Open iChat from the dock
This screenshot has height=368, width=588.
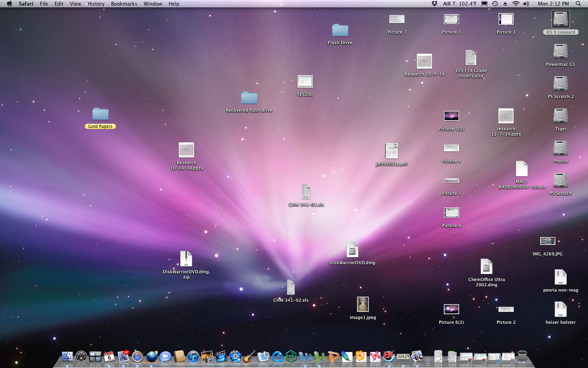click(x=165, y=357)
